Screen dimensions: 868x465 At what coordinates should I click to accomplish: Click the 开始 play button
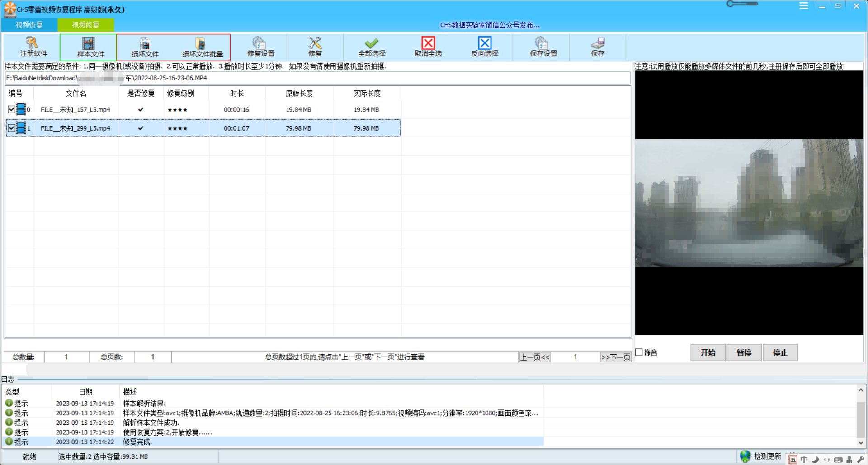coord(708,352)
